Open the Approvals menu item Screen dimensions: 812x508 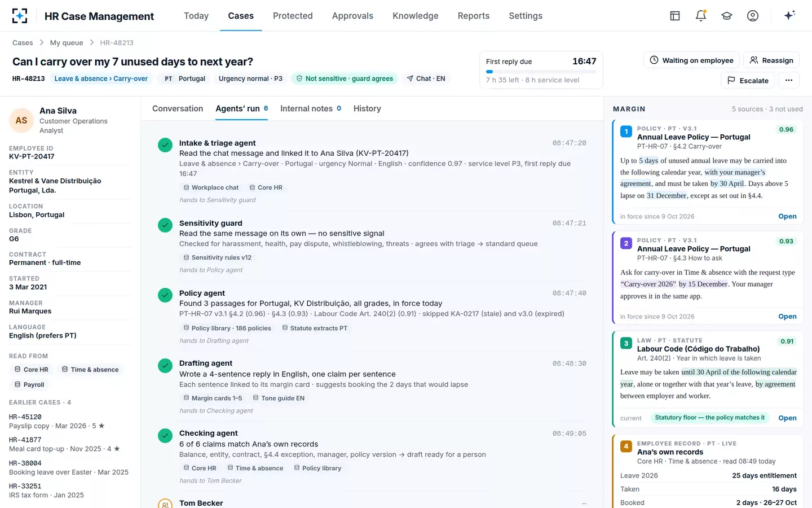[x=352, y=16]
